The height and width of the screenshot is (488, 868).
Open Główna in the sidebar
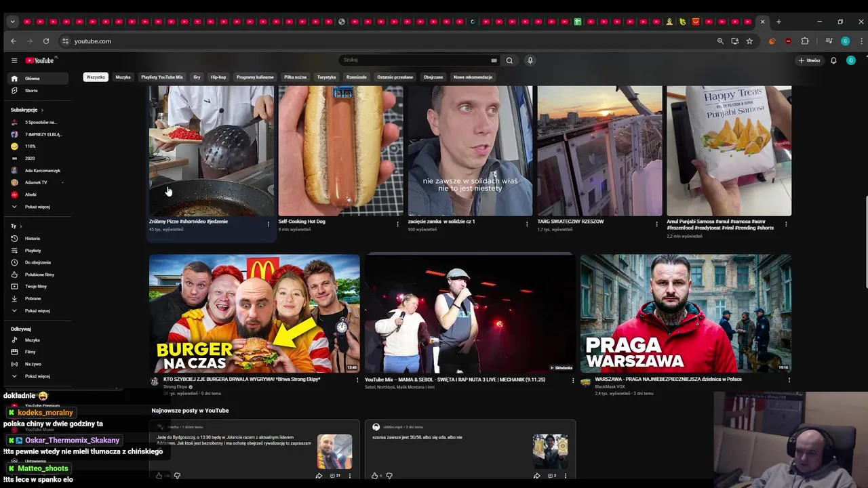[39, 79]
